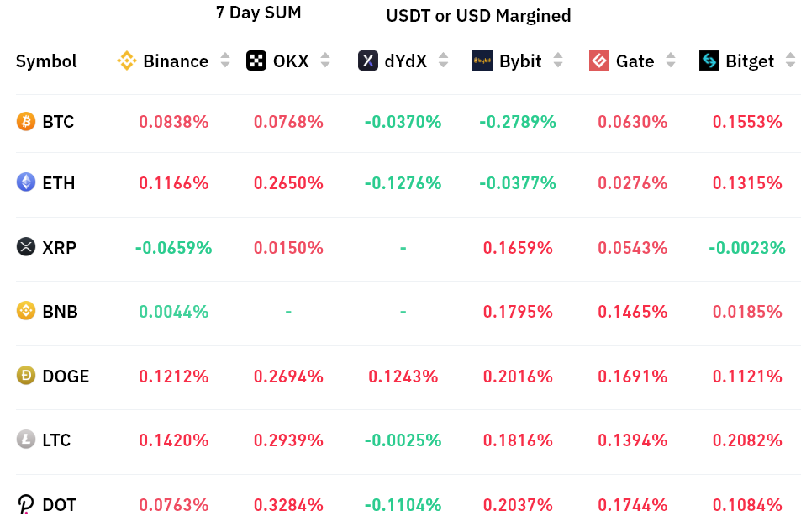Viewport: 801px width, 532px height.
Task: Click the dYdX exchange logo
Action: pyautogui.click(x=368, y=61)
